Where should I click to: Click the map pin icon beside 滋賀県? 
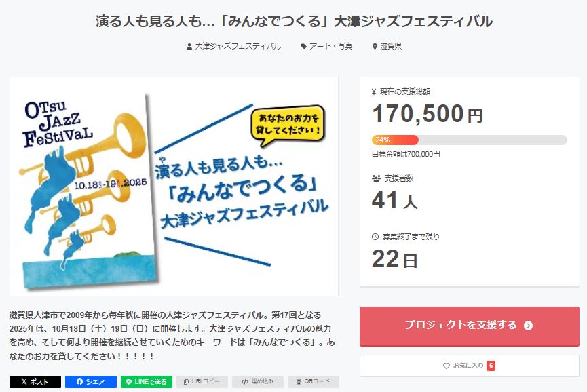coord(375,47)
